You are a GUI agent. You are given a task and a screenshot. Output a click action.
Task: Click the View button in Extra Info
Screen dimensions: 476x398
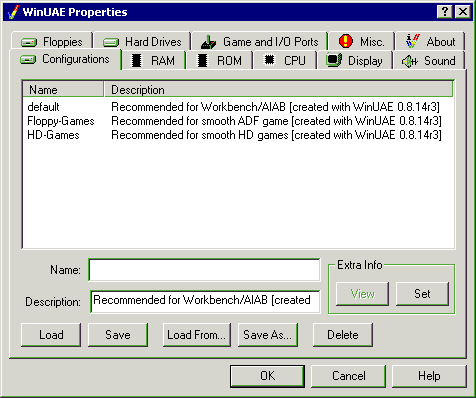(x=362, y=294)
